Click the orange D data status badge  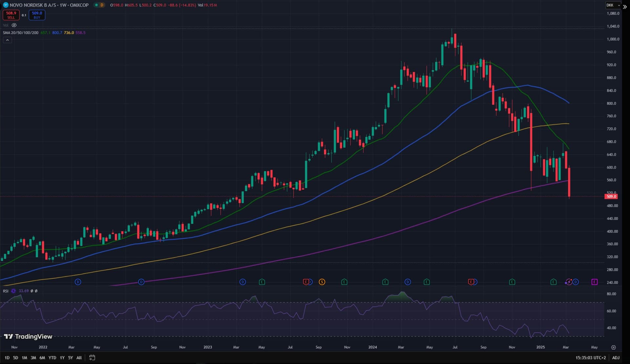(x=102, y=5)
